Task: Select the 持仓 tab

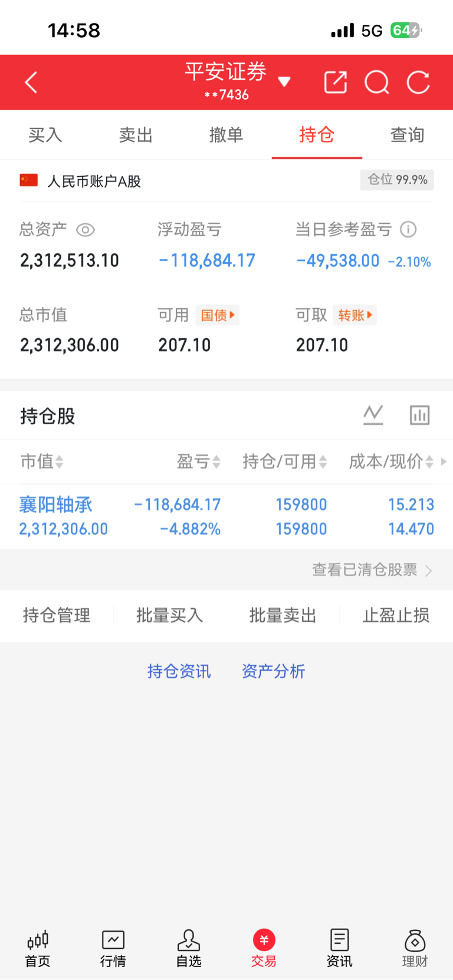Action: (317, 135)
